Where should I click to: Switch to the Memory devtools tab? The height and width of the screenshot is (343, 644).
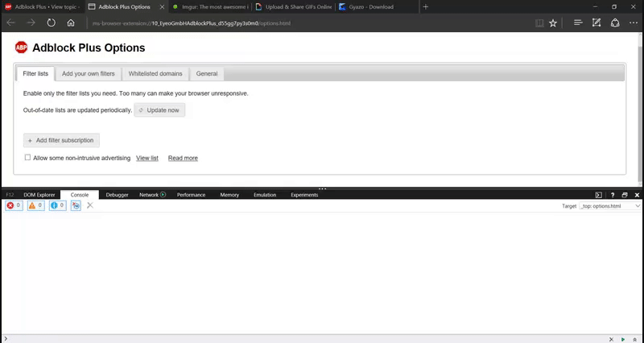(x=229, y=195)
